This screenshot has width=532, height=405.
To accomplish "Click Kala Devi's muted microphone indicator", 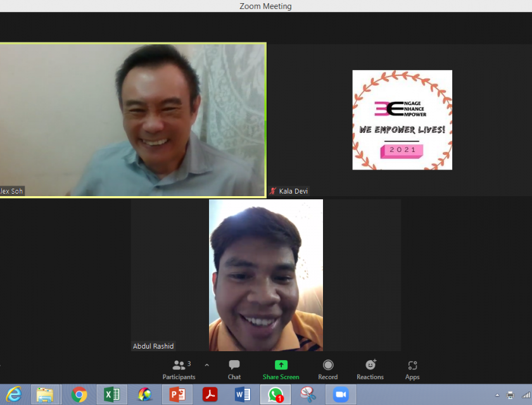I will [274, 191].
